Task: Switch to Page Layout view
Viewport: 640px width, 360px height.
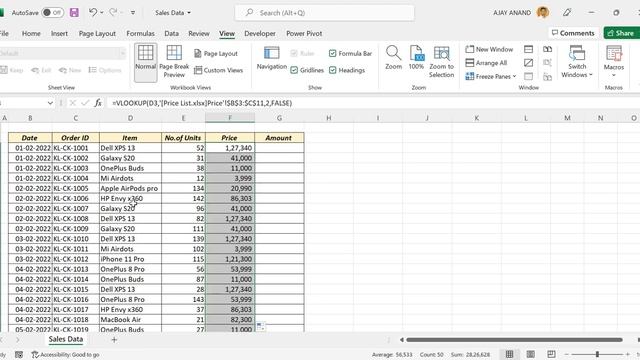Action: (x=216, y=53)
